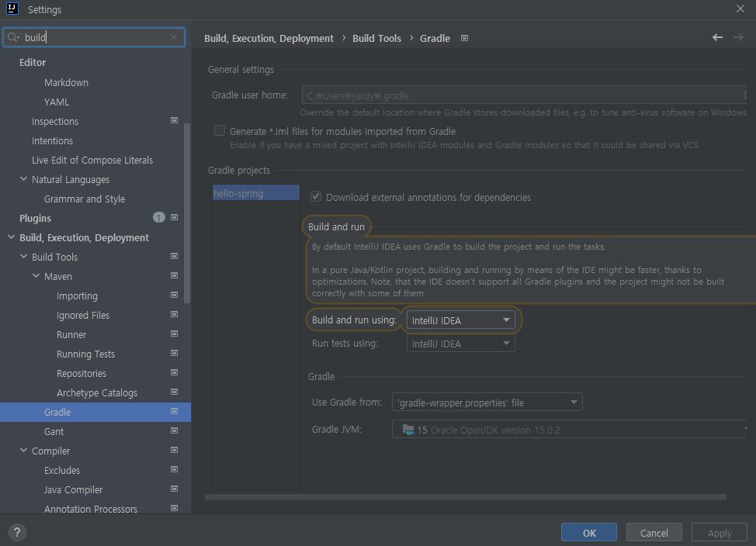Click project-level icon on Inspections row

click(174, 120)
